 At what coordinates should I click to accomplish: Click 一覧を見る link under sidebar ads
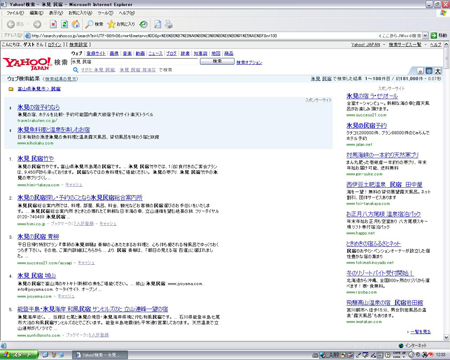pyautogui.click(x=420, y=332)
